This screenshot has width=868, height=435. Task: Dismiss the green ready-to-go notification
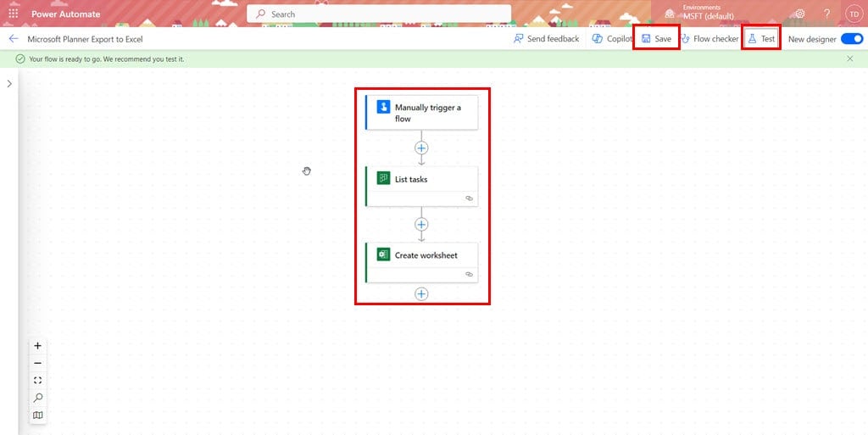click(x=849, y=59)
